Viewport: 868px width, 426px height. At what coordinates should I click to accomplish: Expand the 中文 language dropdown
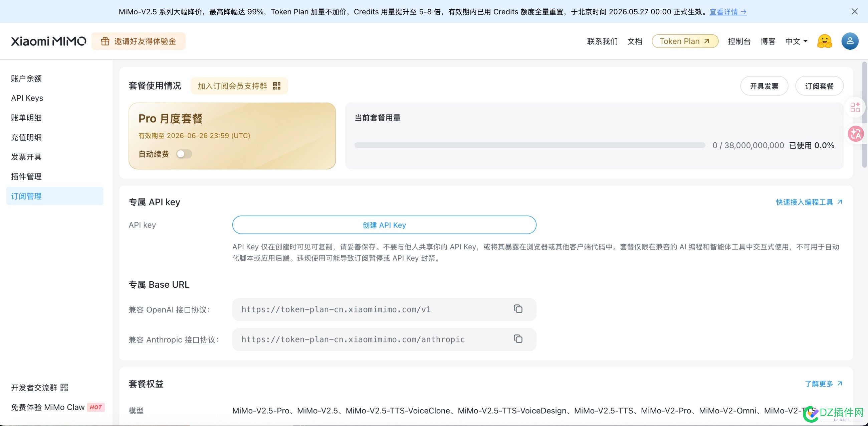pyautogui.click(x=796, y=41)
